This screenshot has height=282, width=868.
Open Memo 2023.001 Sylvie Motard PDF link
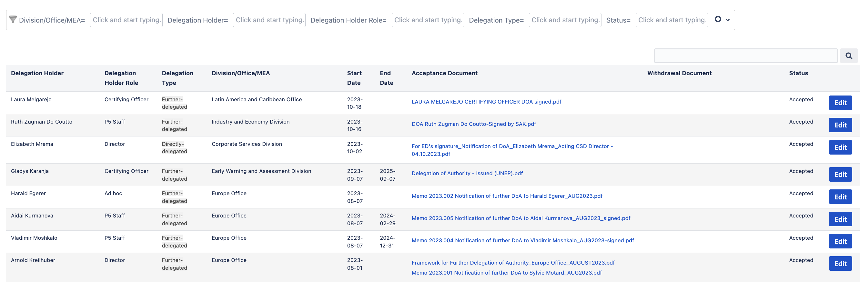507,273
